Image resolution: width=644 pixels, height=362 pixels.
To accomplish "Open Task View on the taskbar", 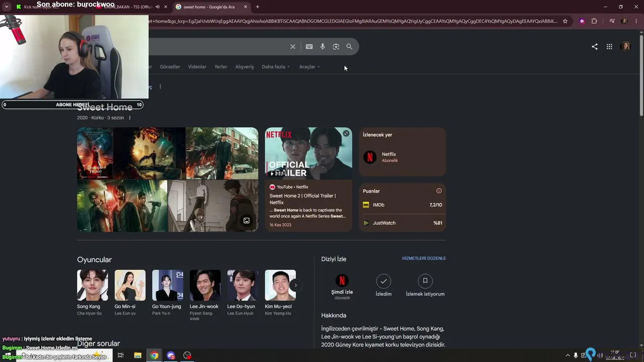I will click(121, 355).
